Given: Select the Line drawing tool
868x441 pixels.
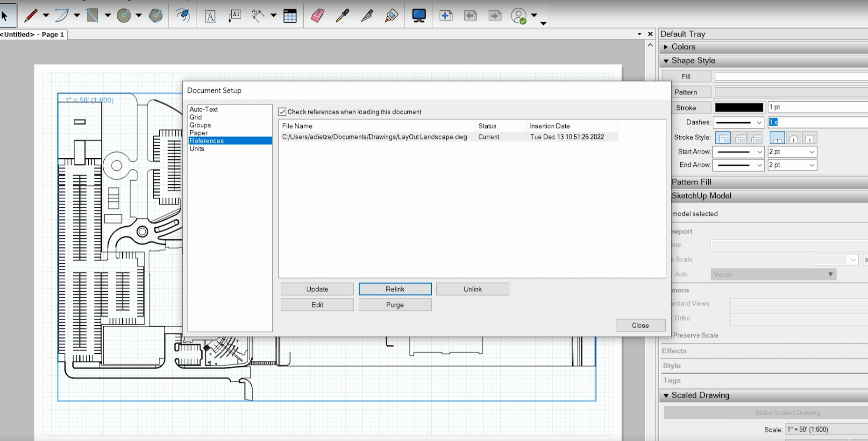Looking at the screenshot, I should coord(30,15).
